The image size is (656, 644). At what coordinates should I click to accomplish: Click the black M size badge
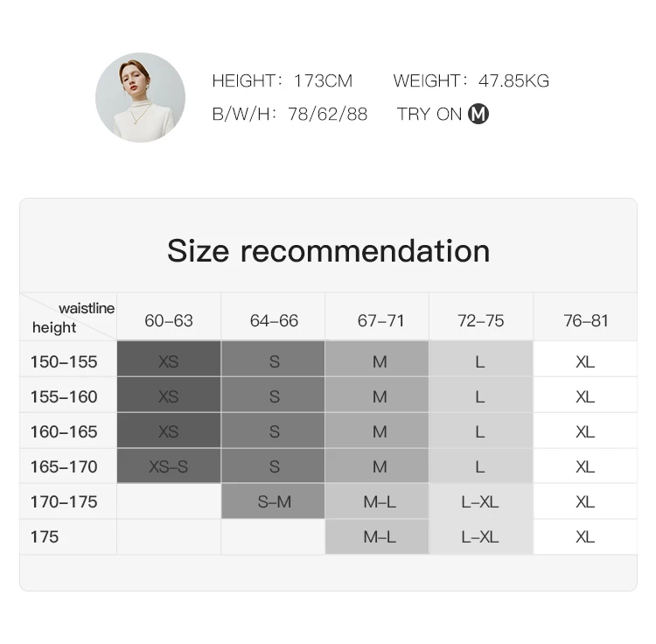tap(478, 114)
